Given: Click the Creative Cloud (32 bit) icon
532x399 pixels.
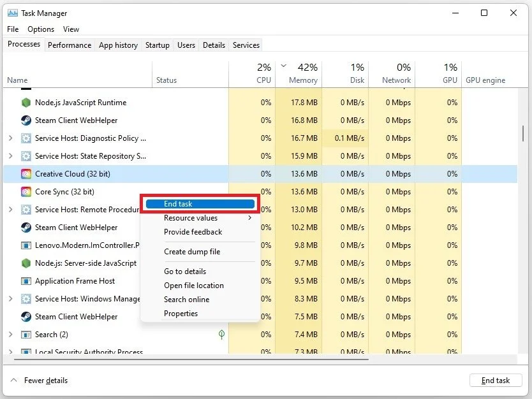Looking at the screenshot, I should 26,173.
